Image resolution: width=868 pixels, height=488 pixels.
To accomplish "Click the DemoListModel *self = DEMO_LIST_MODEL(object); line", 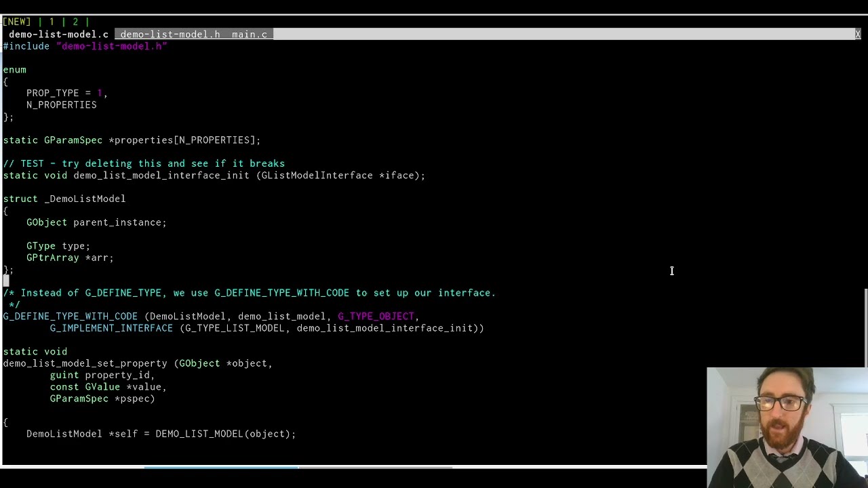I will 161,434.
